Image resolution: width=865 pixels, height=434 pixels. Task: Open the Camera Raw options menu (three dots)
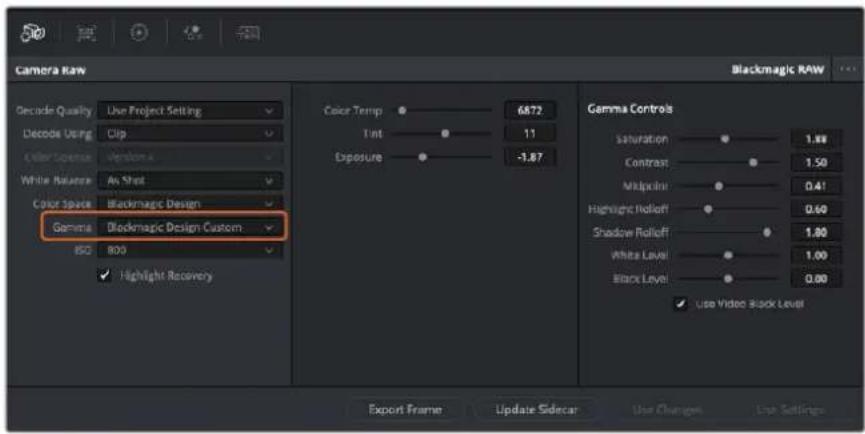847,69
